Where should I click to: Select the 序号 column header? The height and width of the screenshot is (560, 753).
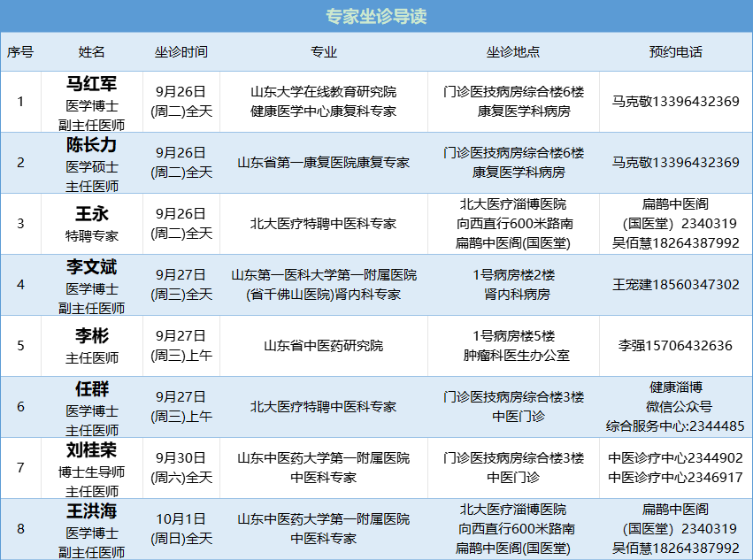point(20,52)
